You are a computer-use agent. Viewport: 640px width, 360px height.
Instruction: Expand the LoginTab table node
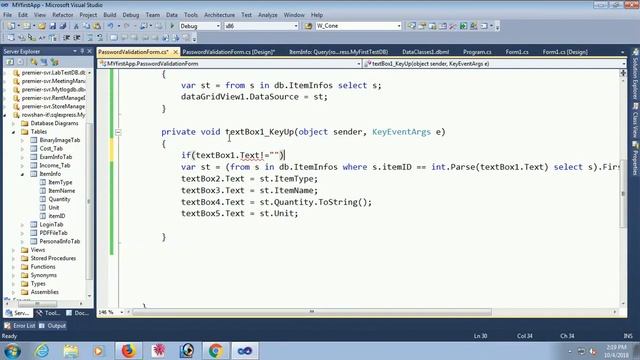click(22, 224)
